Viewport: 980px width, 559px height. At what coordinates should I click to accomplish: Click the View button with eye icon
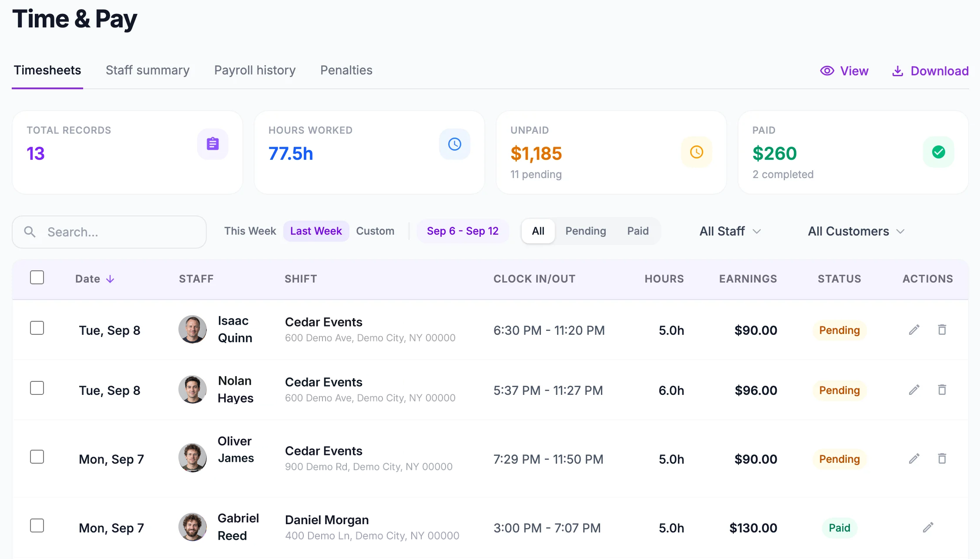(844, 71)
